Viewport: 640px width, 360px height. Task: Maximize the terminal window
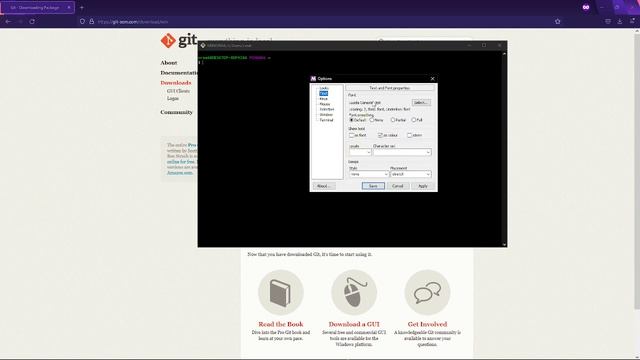point(484,45)
